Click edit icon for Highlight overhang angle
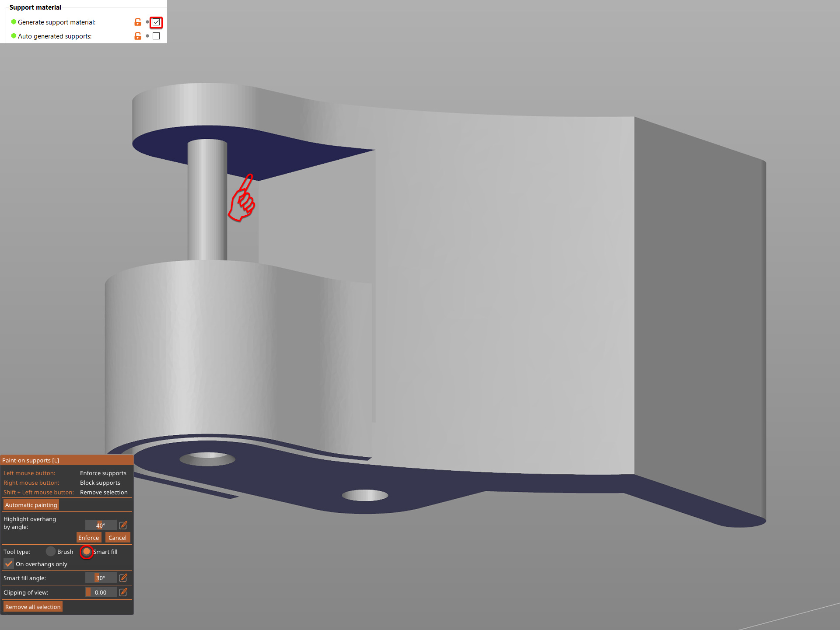The height and width of the screenshot is (630, 840). point(123,525)
